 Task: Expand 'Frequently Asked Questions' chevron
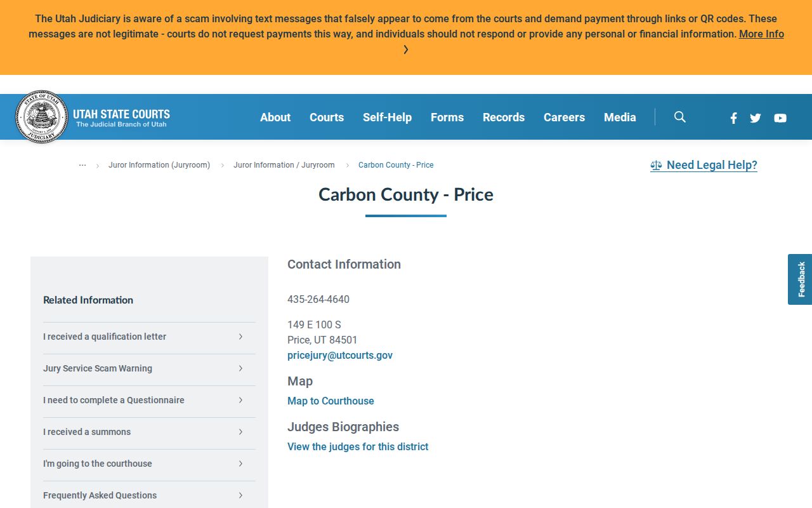[x=240, y=495]
